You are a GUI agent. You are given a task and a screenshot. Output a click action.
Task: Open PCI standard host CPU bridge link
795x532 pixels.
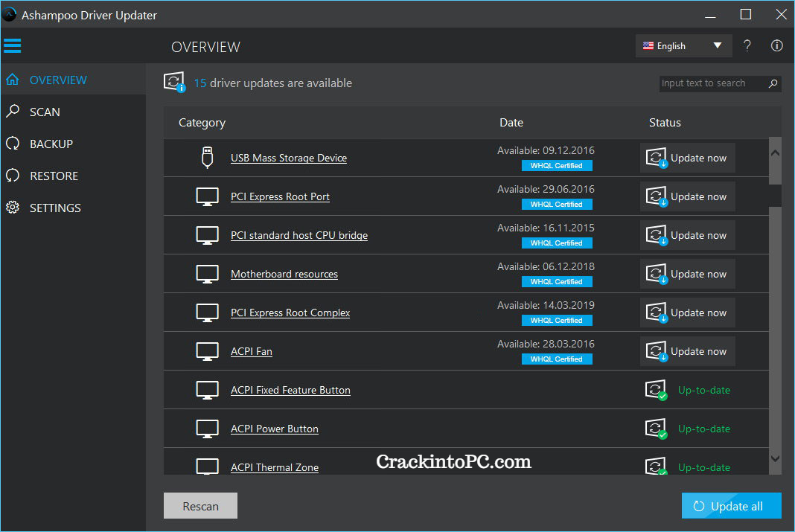pyautogui.click(x=299, y=235)
